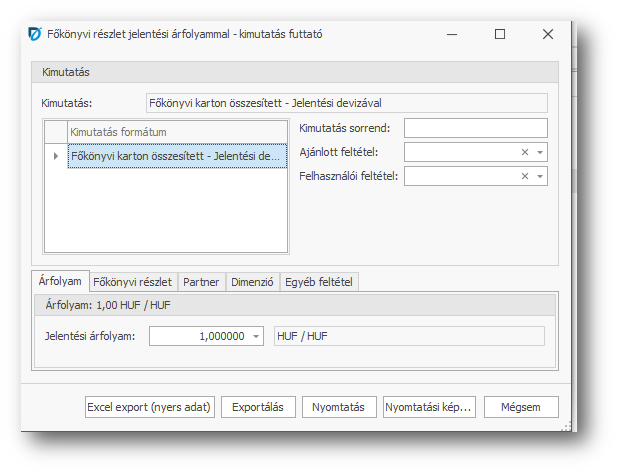Clear the Felhasználói feltétel field with X
The height and width of the screenshot is (474, 619).
point(525,176)
